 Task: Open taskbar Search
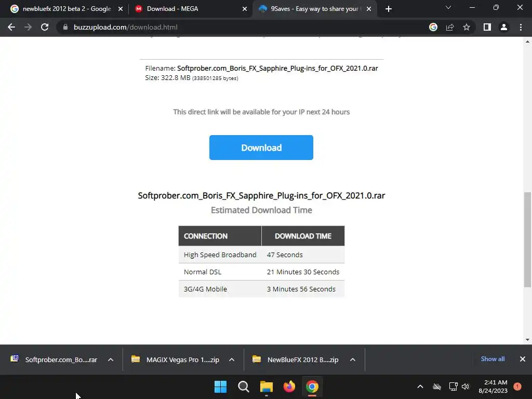point(244,387)
